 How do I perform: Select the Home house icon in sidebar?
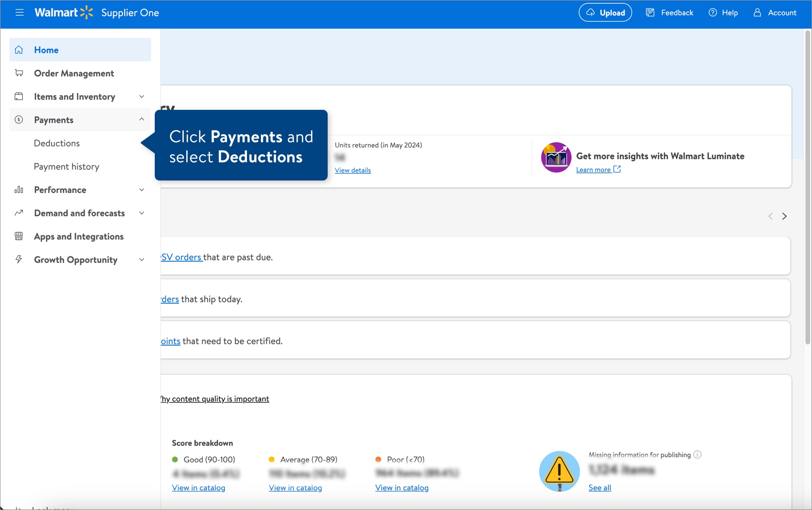click(x=19, y=49)
